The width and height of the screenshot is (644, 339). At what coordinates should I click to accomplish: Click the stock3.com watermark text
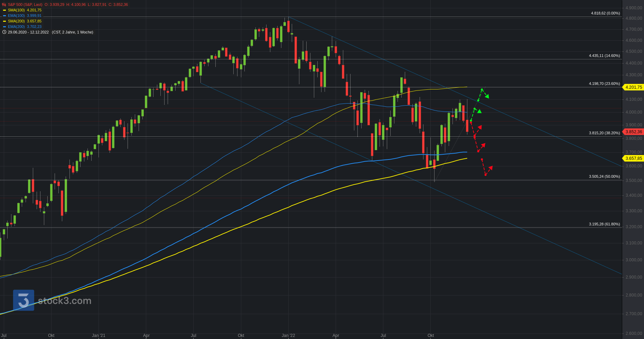click(x=65, y=301)
